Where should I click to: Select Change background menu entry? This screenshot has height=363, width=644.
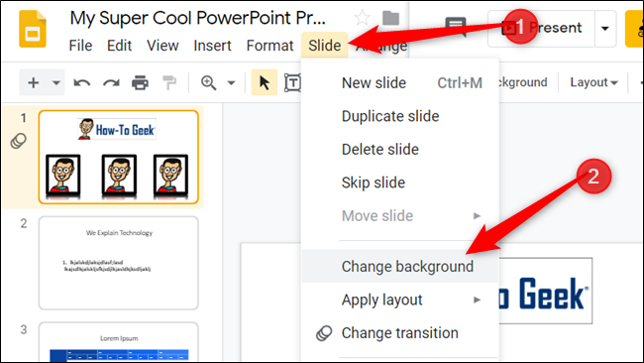click(400, 267)
